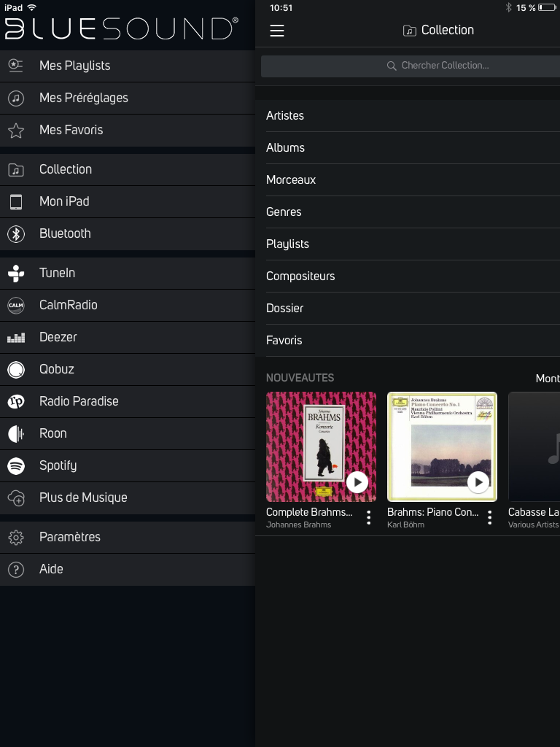The image size is (560, 747).
Task: Tap the magnifier icon in the search bar
Action: tap(392, 66)
